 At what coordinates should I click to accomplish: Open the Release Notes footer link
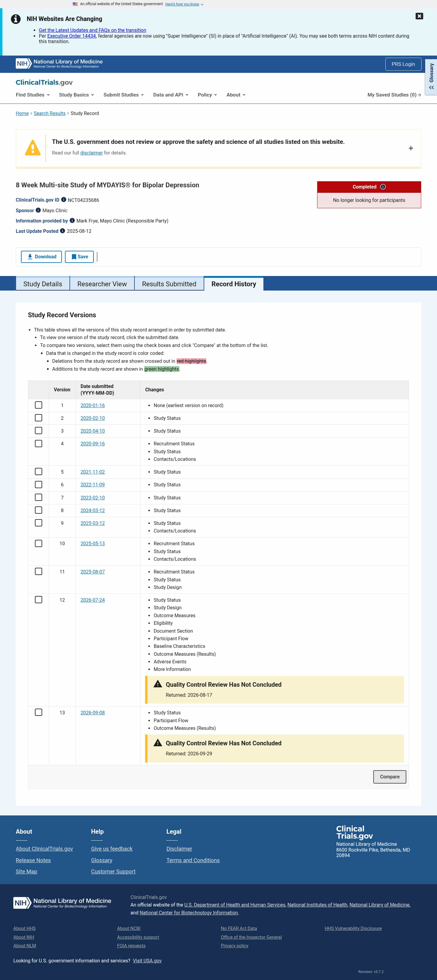coord(33,860)
